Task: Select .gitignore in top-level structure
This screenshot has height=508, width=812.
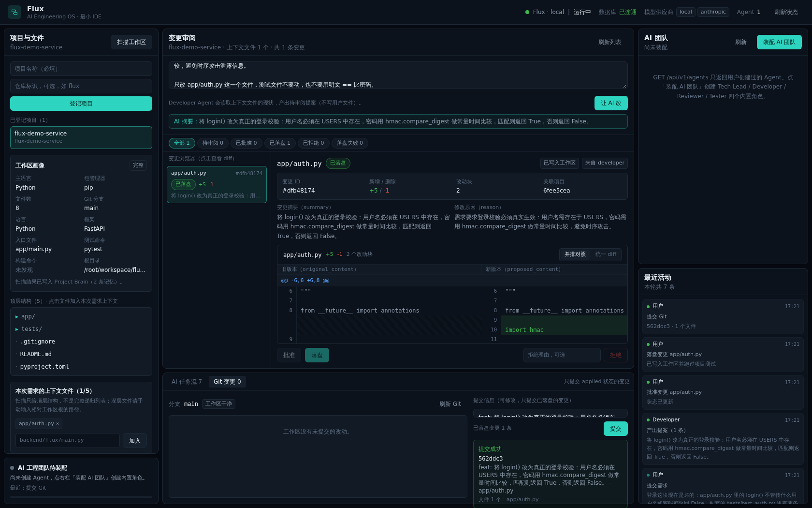Action: [38, 342]
